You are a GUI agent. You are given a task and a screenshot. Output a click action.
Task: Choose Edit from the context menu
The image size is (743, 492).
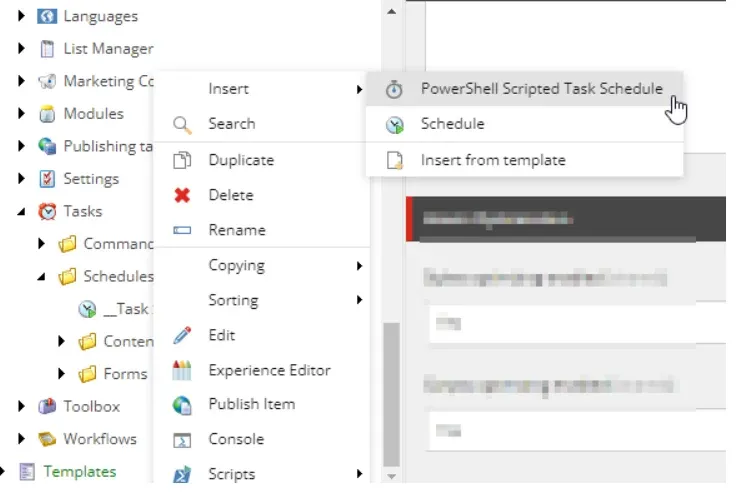click(x=262, y=335)
